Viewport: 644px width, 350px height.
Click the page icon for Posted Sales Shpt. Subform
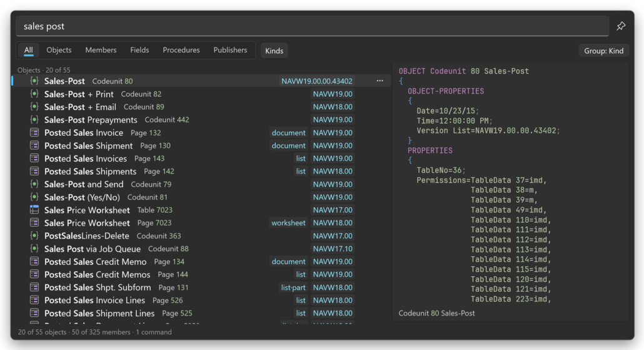[34, 287]
